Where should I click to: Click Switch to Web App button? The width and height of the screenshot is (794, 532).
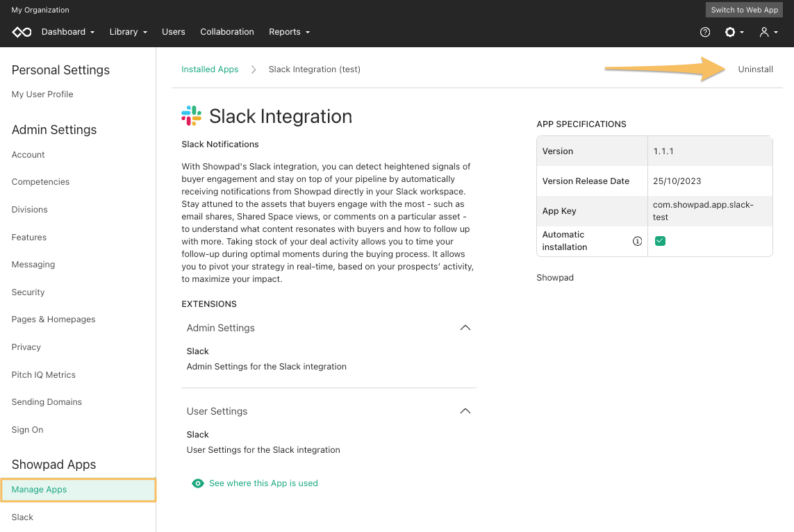click(744, 10)
